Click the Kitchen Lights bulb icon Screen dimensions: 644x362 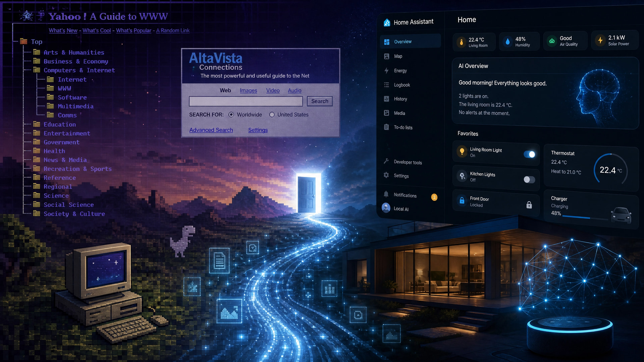coord(462,176)
